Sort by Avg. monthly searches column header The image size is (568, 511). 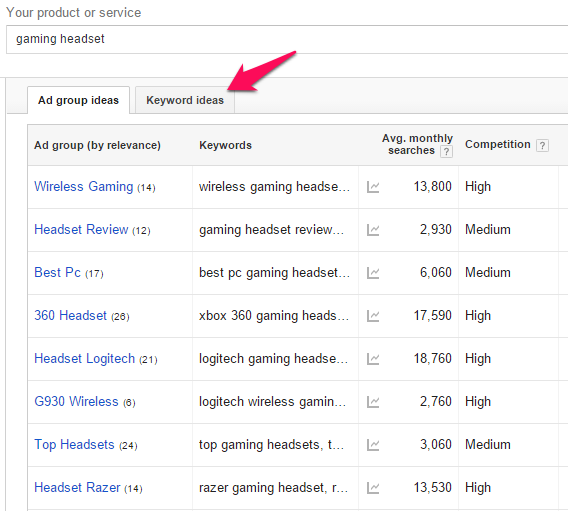[417, 144]
